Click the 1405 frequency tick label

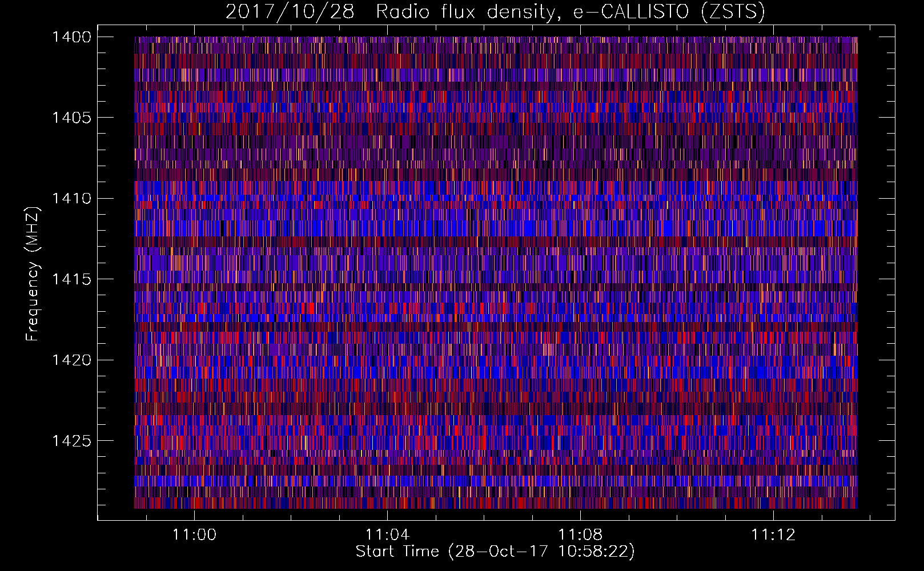tap(71, 118)
